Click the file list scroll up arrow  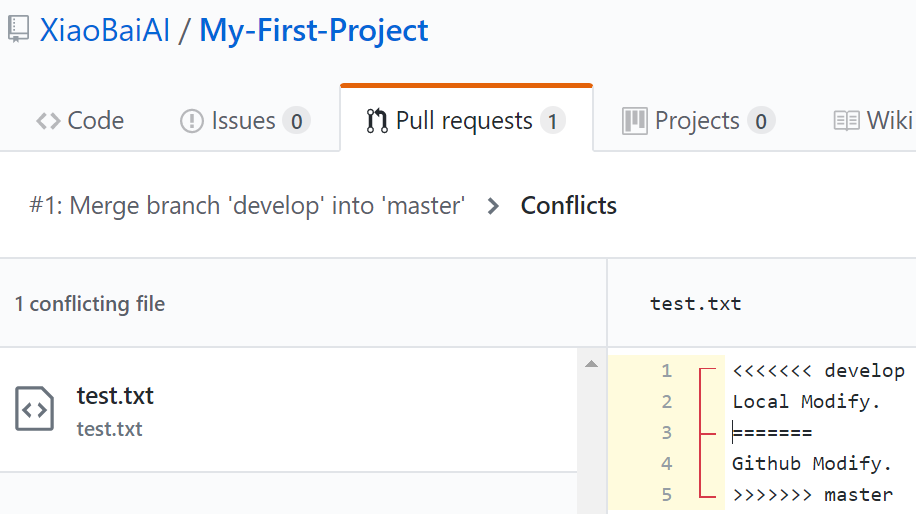click(591, 364)
